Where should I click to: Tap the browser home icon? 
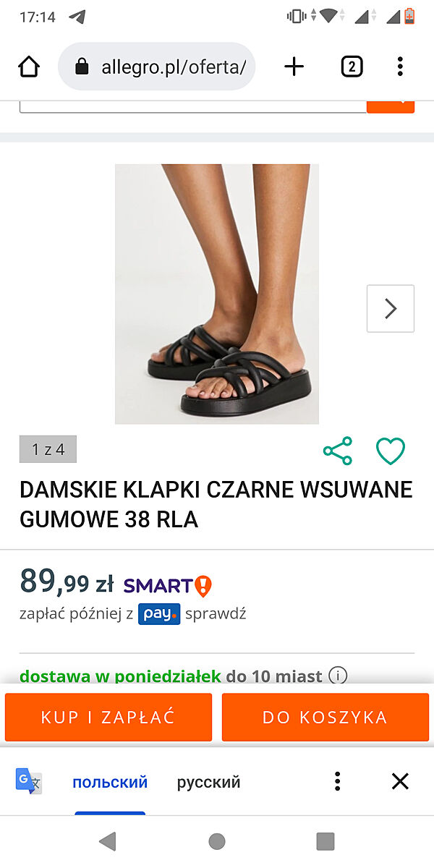29,67
